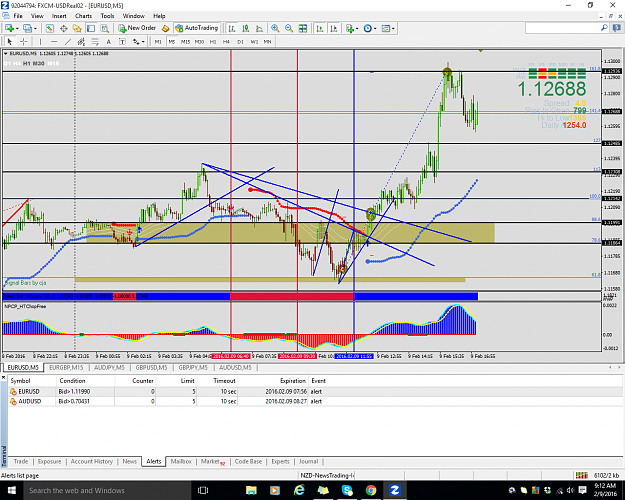Open the connection status bars icon in status bar
Screen dimensions: 625x500
582,475
